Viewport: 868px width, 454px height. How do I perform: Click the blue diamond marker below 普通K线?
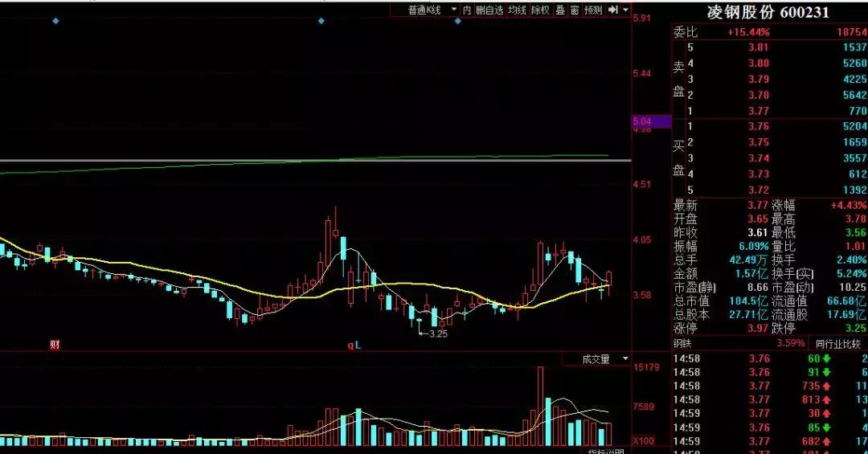point(458,21)
